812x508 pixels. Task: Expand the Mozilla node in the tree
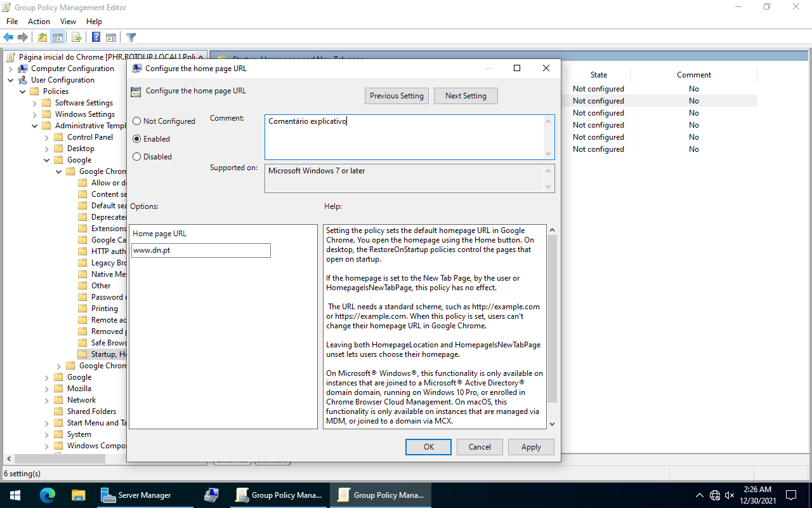click(x=47, y=388)
